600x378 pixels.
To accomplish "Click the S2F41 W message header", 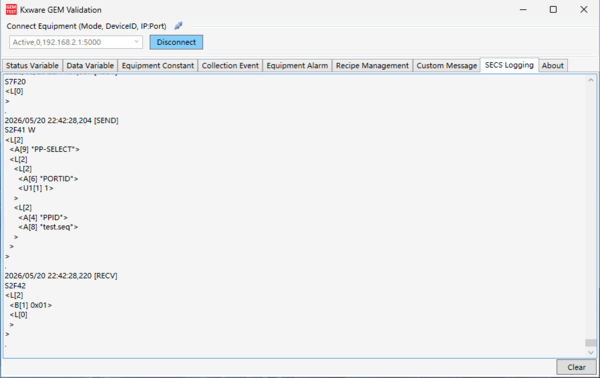I will (20, 130).
